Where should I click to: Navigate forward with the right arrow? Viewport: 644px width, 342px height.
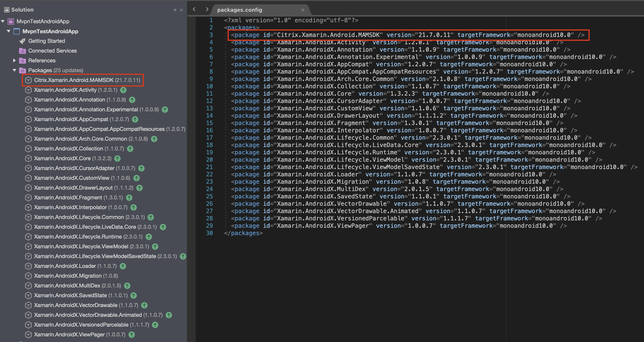[207, 10]
